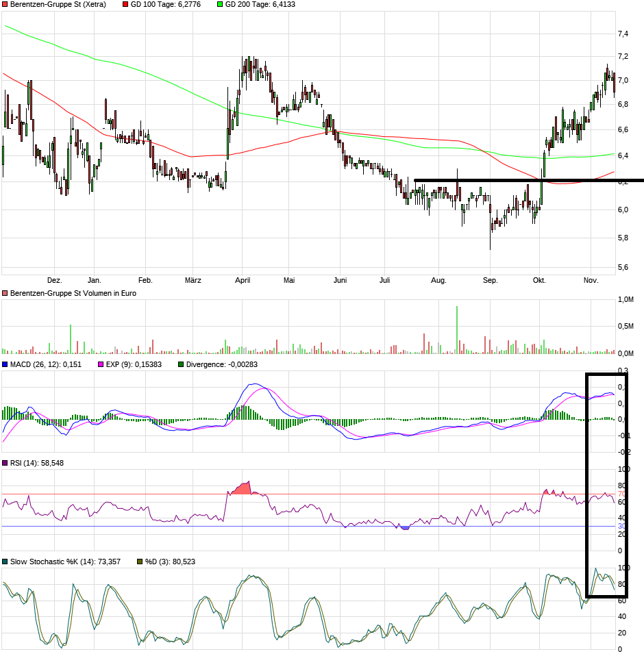The height and width of the screenshot is (656, 644).
Task: Click the 'Feb.' month axis label
Action: point(145,280)
